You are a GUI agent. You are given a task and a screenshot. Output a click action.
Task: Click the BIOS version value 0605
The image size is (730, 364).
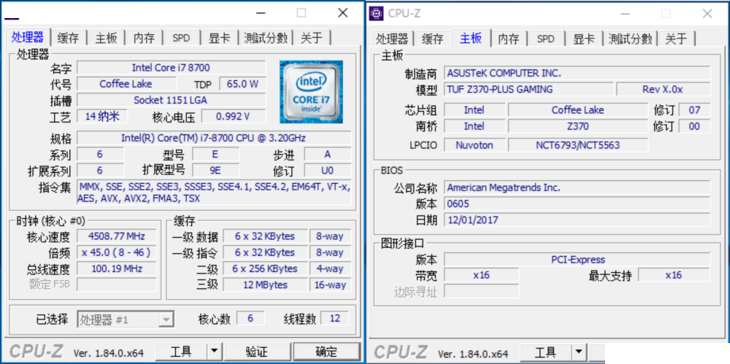577,204
